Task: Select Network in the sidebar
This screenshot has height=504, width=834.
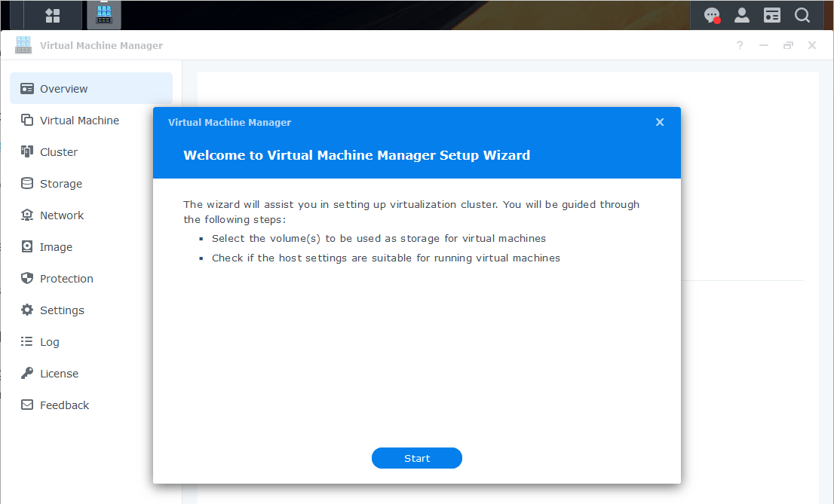Action: tap(62, 215)
